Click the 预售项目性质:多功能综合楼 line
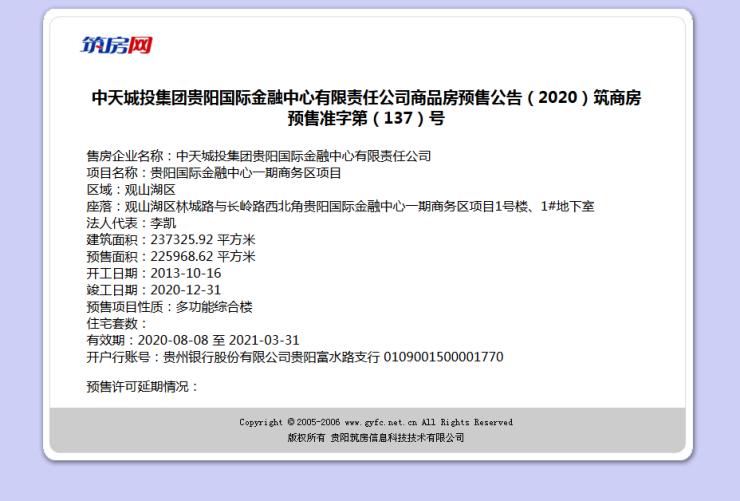 click(x=169, y=307)
